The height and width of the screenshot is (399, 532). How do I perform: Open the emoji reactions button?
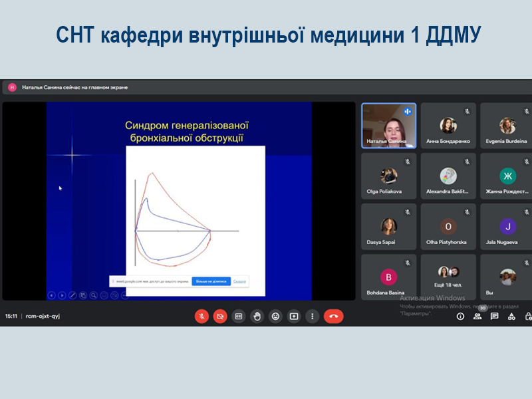275,317
